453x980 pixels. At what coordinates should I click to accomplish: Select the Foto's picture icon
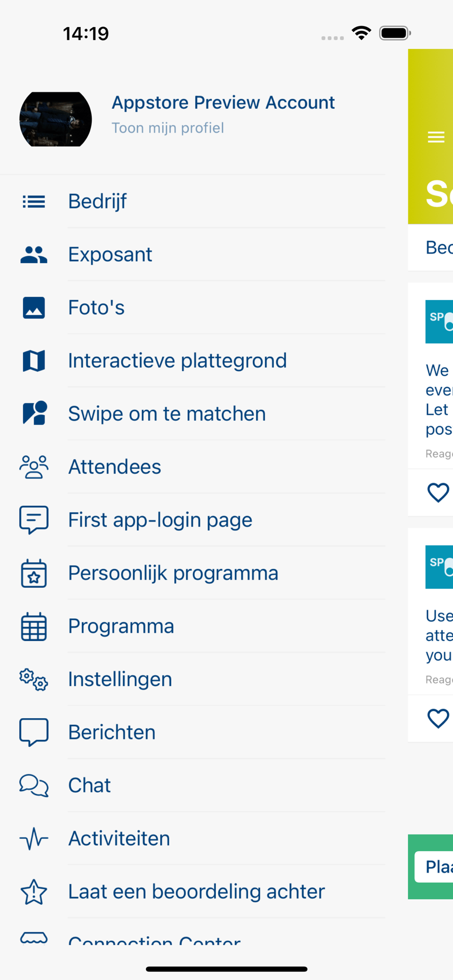point(34,308)
